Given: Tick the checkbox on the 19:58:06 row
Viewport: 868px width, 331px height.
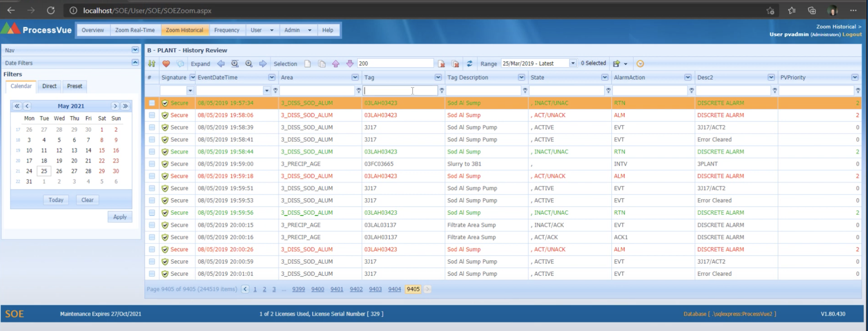Looking at the screenshot, I should point(152,115).
